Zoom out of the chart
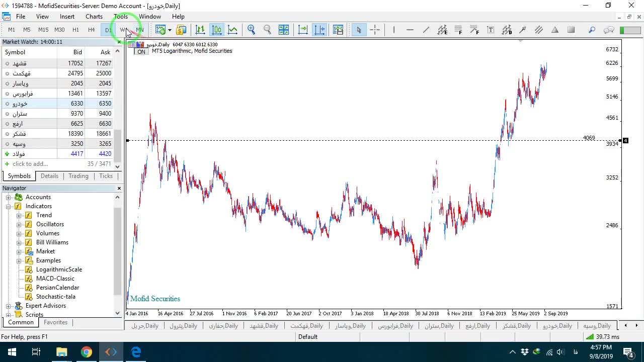644x362 pixels. [x=268, y=30]
